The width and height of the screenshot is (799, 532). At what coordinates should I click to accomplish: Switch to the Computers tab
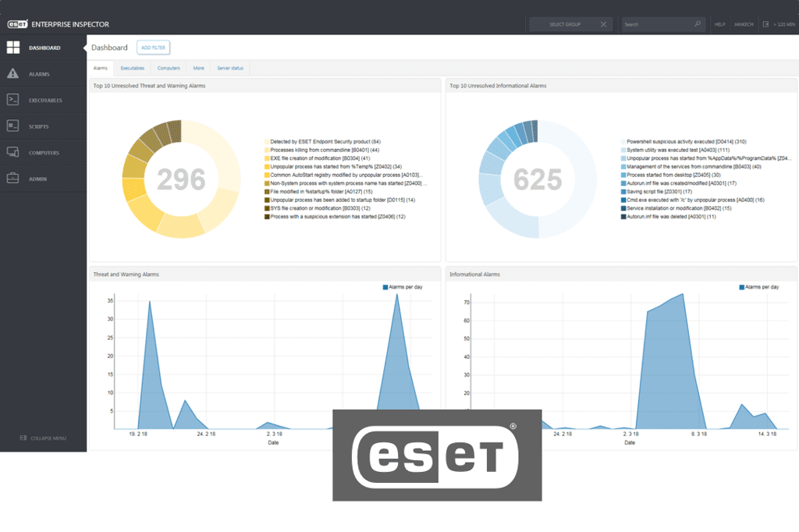(x=169, y=68)
